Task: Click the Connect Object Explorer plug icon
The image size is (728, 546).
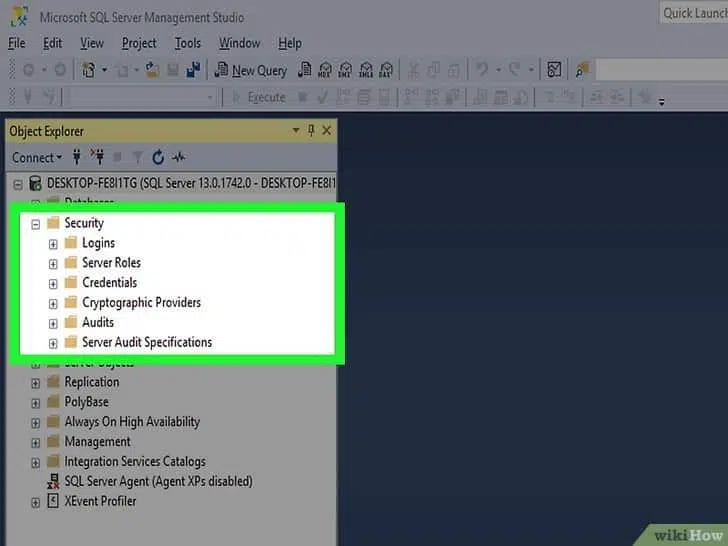Action: (x=76, y=157)
